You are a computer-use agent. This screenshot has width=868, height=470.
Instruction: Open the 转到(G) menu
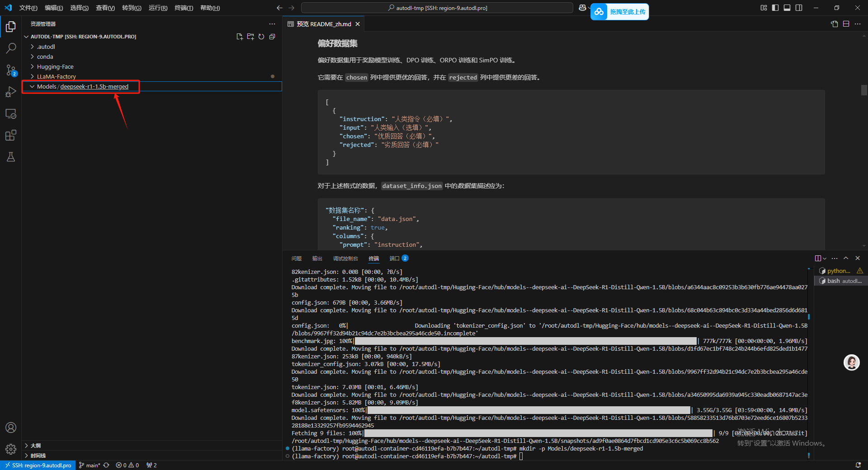(x=132, y=8)
